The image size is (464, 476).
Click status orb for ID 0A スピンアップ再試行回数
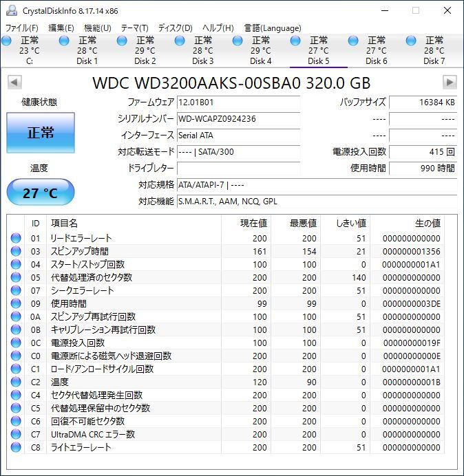[x=16, y=316]
